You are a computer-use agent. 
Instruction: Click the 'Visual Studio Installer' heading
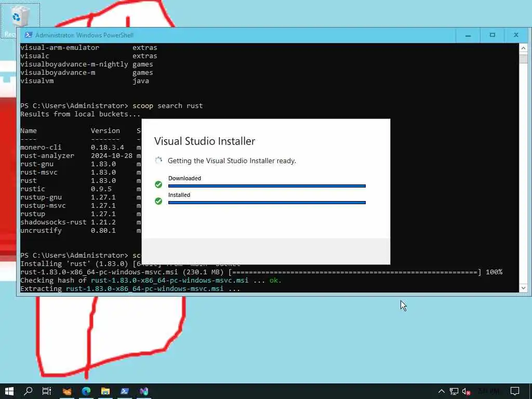pos(205,141)
